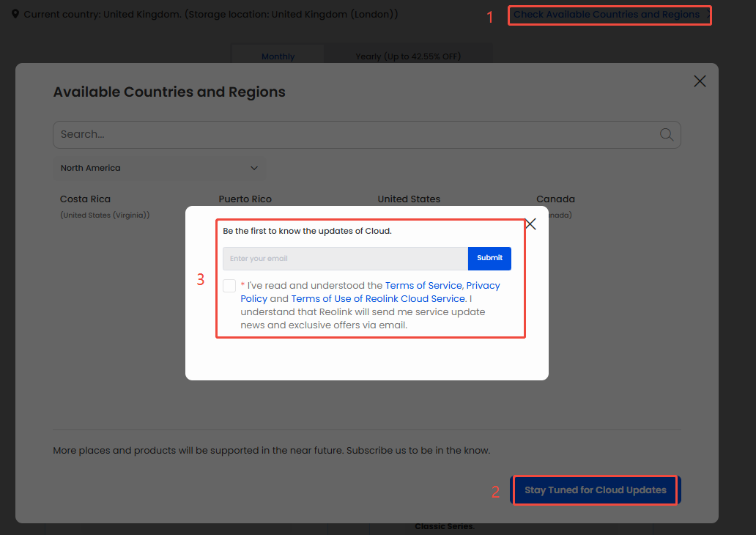756x535 pixels.
Task: Close the Available Countries and Regions dialog
Action: pos(700,81)
